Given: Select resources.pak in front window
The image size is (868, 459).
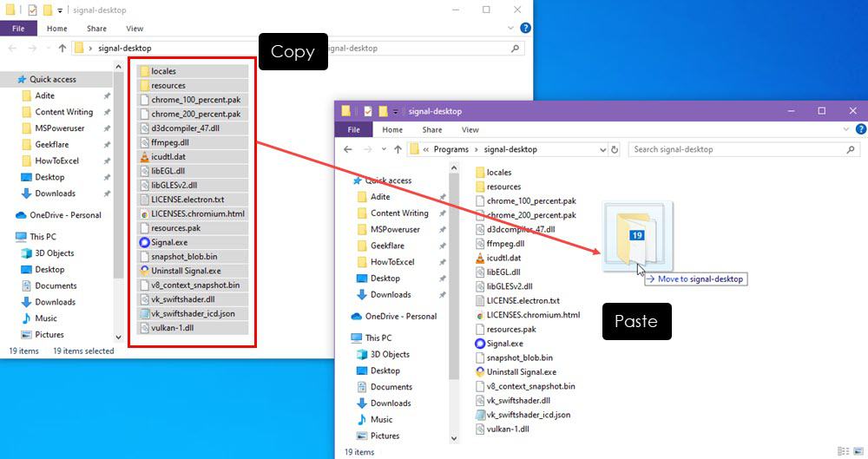Looking at the screenshot, I should [505, 330].
